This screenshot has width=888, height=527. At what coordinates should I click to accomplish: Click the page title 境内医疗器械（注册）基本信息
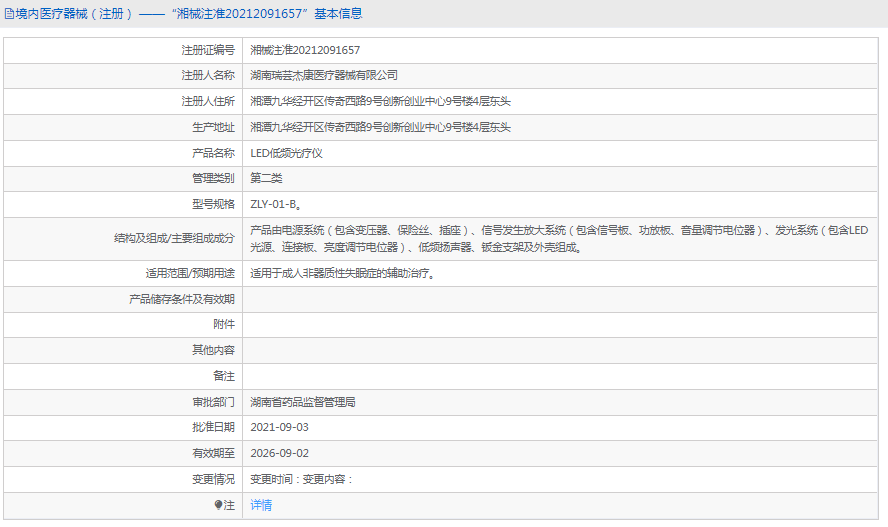click(x=189, y=14)
